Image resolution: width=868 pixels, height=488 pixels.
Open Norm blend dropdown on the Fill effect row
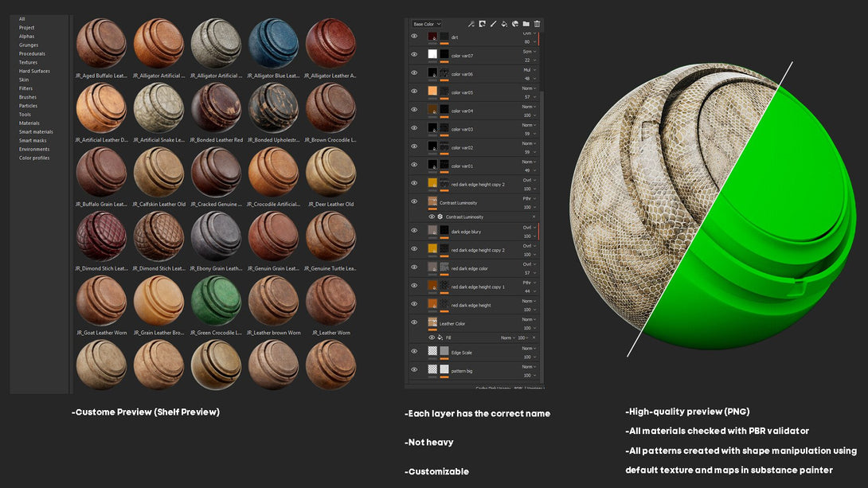(x=507, y=338)
